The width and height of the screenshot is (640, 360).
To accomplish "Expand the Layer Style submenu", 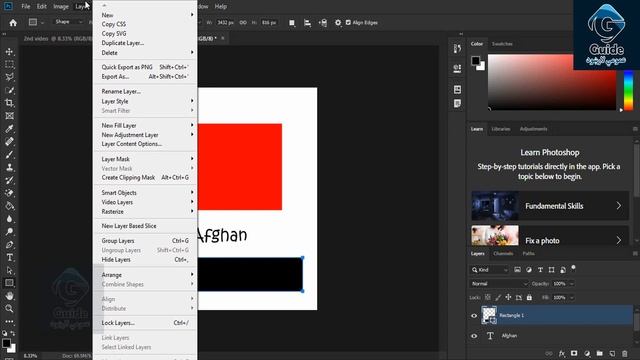I will [145, 101].
